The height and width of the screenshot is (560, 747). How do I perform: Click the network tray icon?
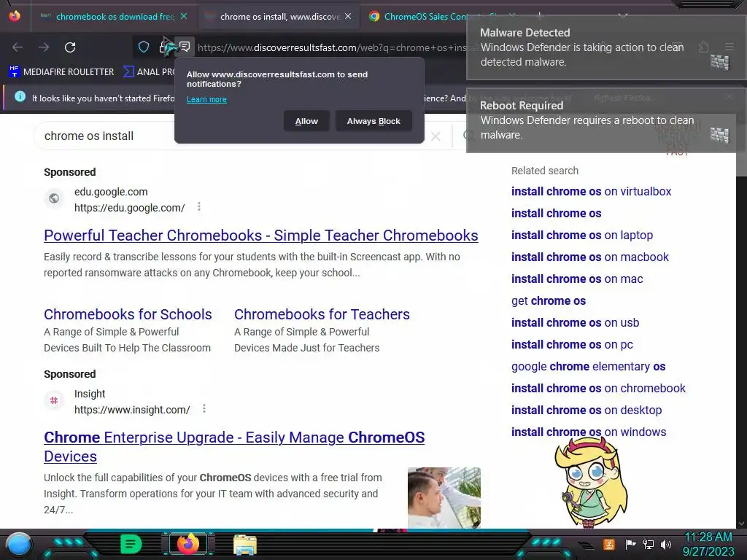(649, 544)
